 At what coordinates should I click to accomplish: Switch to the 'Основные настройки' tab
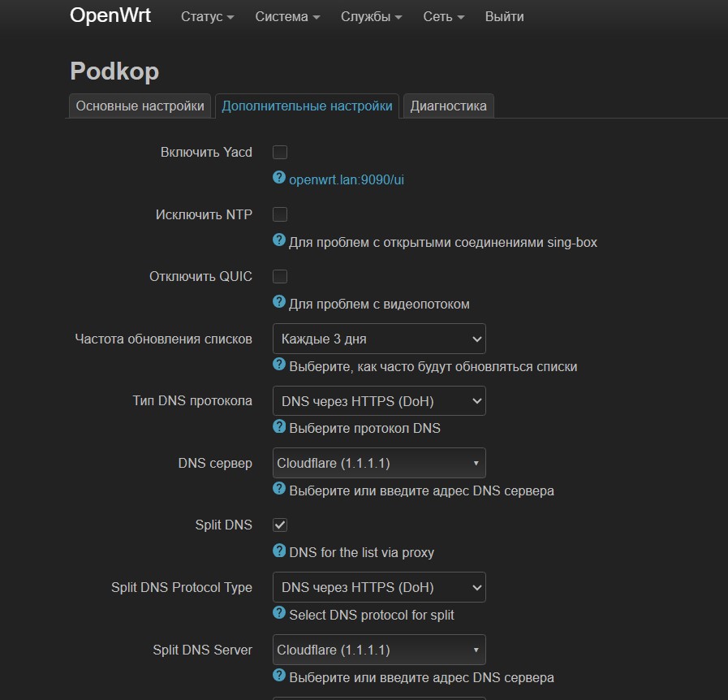pos(140,106)
